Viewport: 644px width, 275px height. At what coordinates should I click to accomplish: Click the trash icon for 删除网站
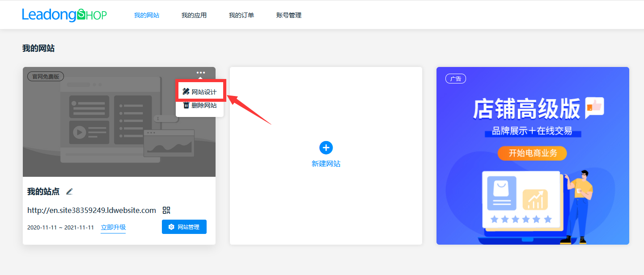(x=186, y=105)
